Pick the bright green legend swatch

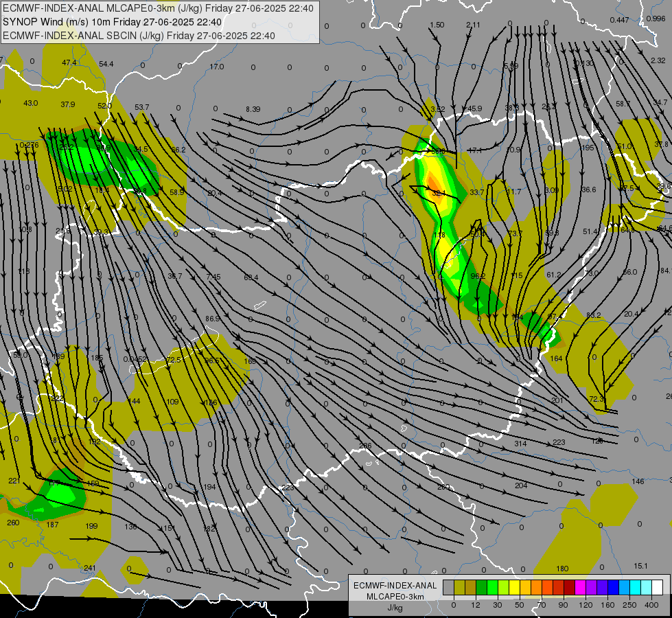tap(492, 587)
